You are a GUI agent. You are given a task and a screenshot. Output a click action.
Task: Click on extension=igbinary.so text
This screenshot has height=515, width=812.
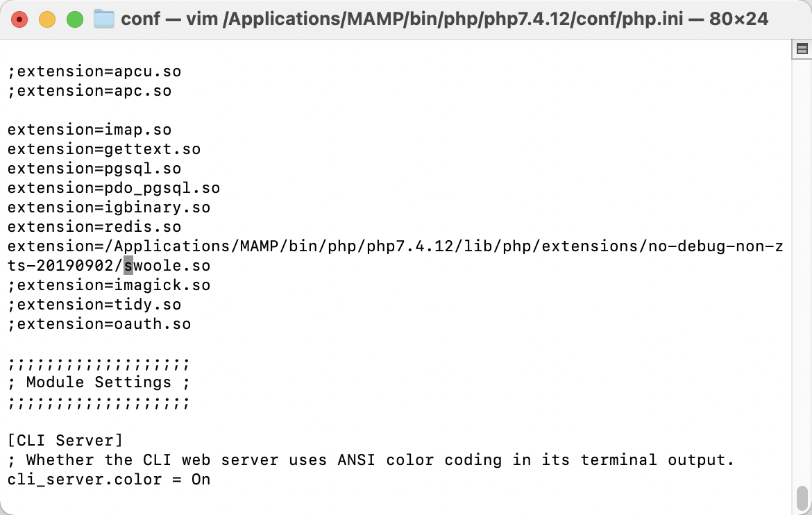(109, 208)
